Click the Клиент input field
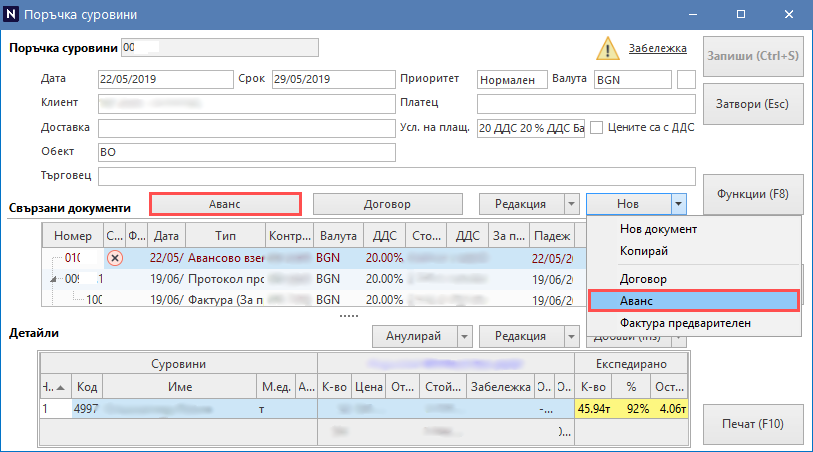Image resolution: width=813 pixels, height=452 pixels. click(247, 104)
